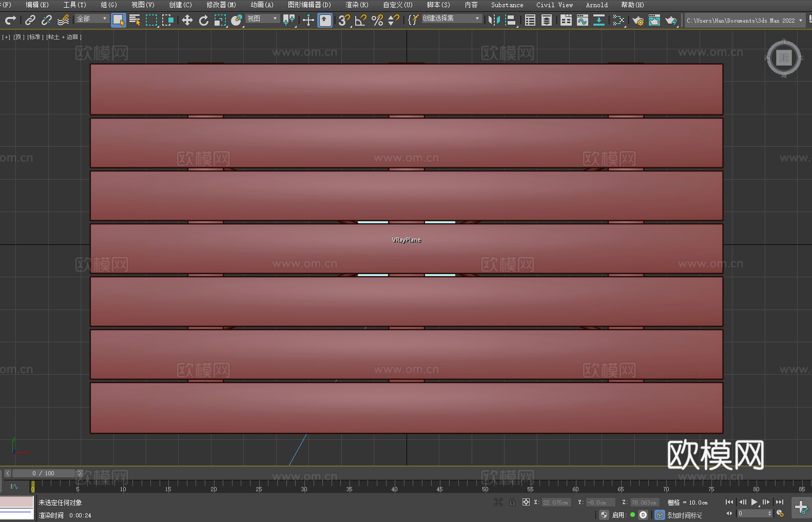Open the selection filter 全部 dropdown

click(x=92, y=18)
